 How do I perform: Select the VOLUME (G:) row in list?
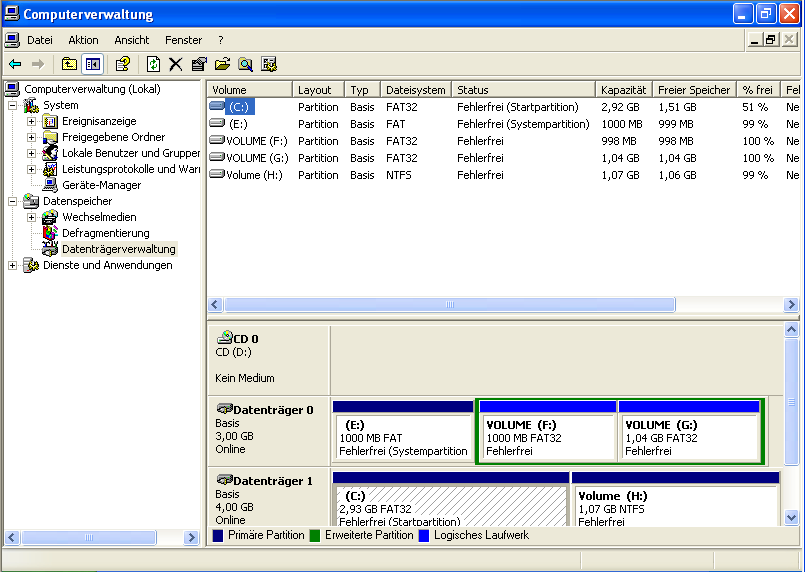coord(504,158)
